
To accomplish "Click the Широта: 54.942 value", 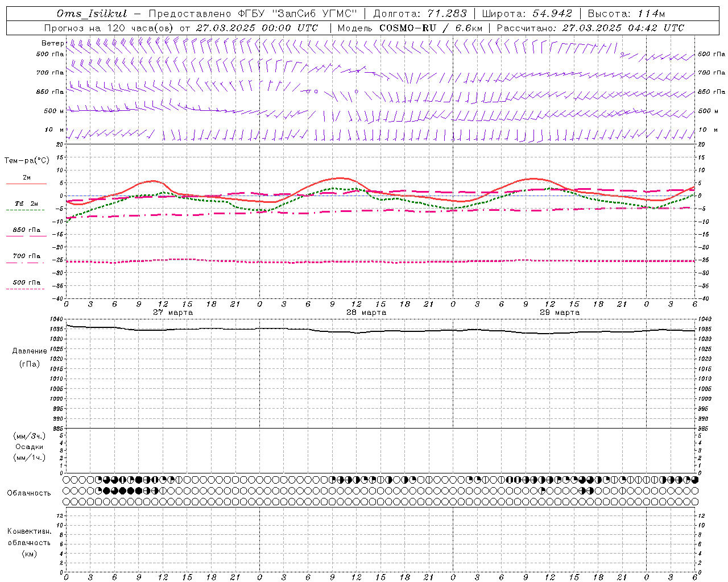I will tap(527, 14).
